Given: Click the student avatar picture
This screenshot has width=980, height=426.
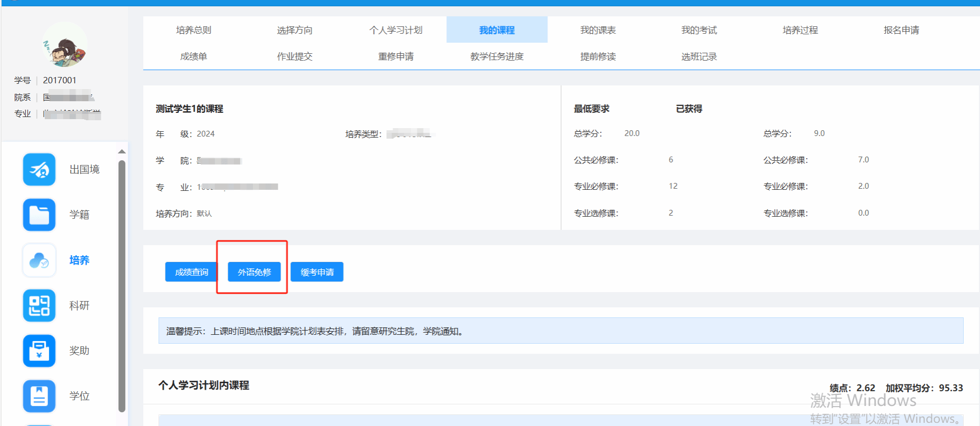Looking at the screenshot, I should [x=65, y=45].
